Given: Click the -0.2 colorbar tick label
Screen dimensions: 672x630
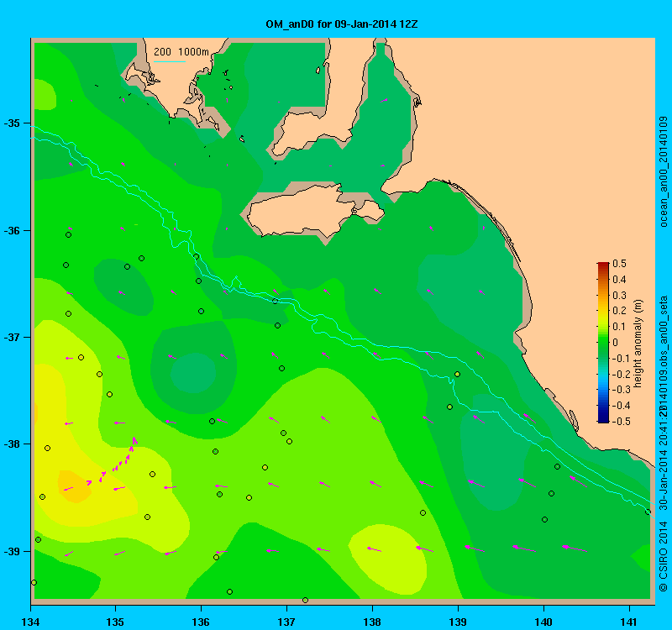Looking at the screenshot, I should point(621,374).
